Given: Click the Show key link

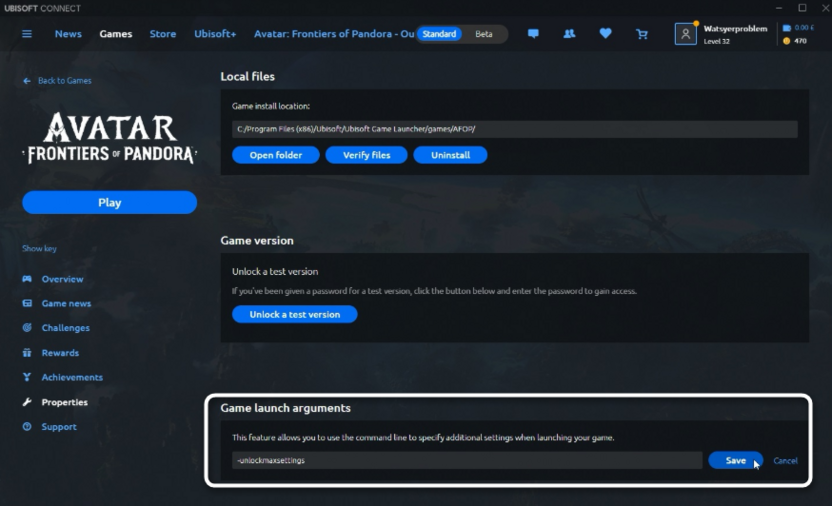Looking at the screenshot, I should pos(39,248).
